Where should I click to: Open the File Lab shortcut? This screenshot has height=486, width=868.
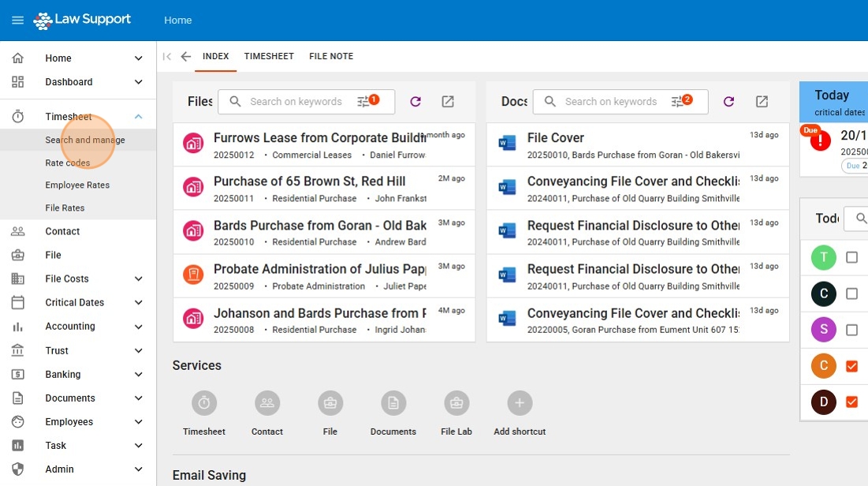456,403
